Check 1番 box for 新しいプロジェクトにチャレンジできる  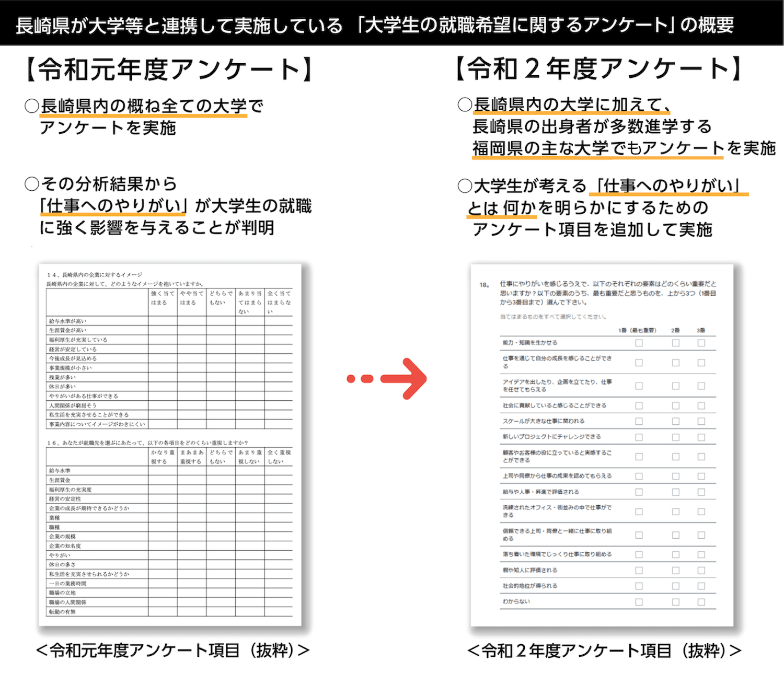point(639,437)
